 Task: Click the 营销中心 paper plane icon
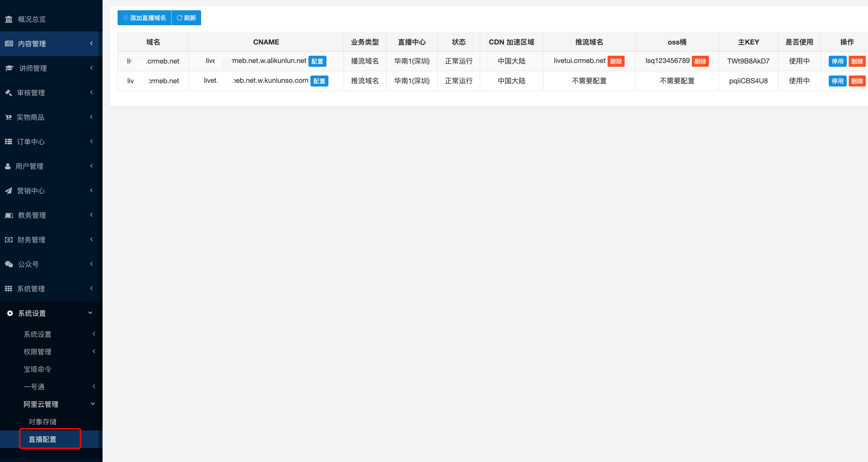tap(9, 190)
